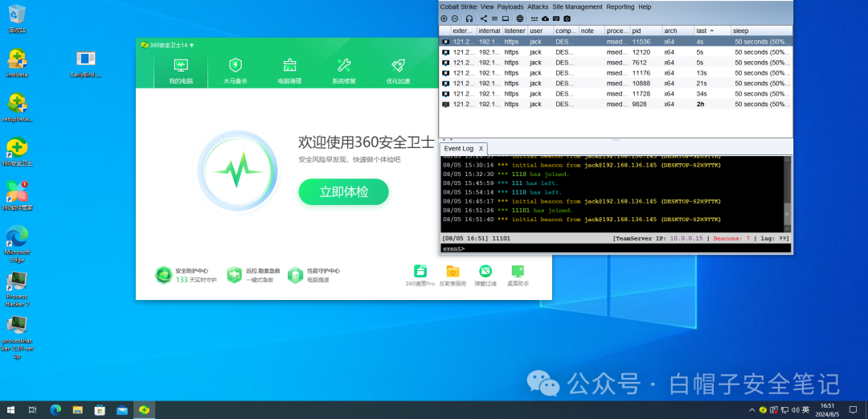Click the plus connect icon in Cobalt Strike toolbar
868x419 pixels.
click(444, 18)
